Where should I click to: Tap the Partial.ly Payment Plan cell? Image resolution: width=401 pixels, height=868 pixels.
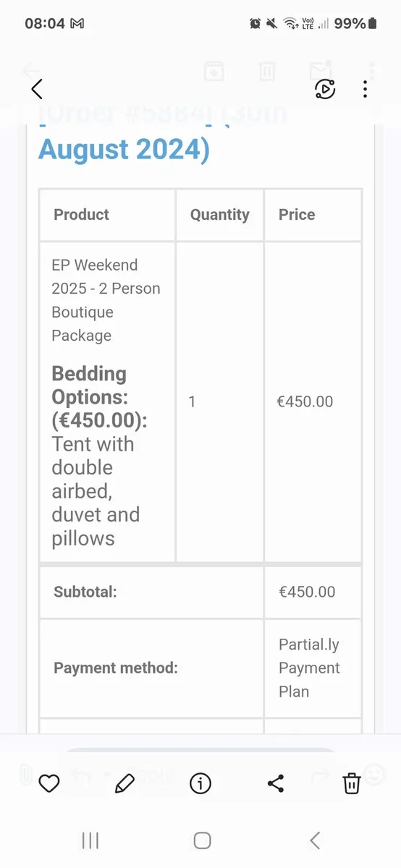tap(313, 668)
